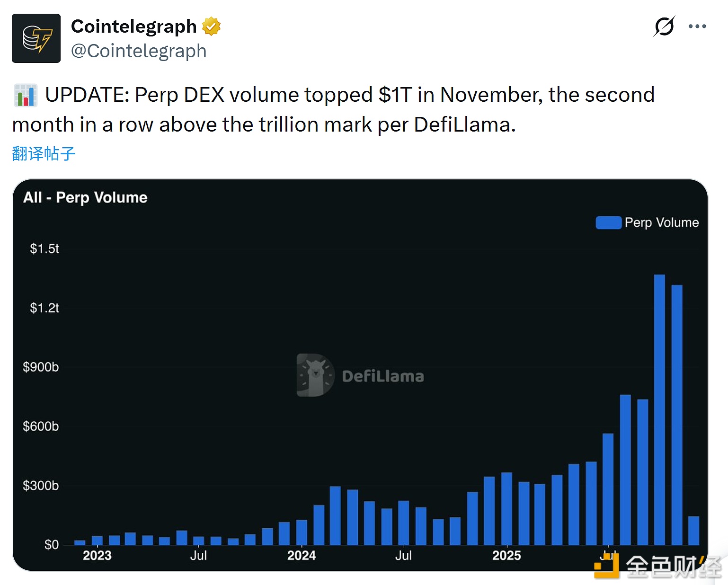
Task: Click the All - Perp Volume chart title
Action: (x=85, y=197)
